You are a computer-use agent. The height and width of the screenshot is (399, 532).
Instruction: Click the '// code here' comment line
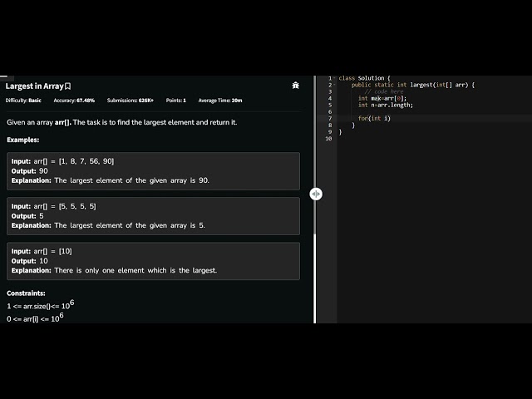point(384,91)
